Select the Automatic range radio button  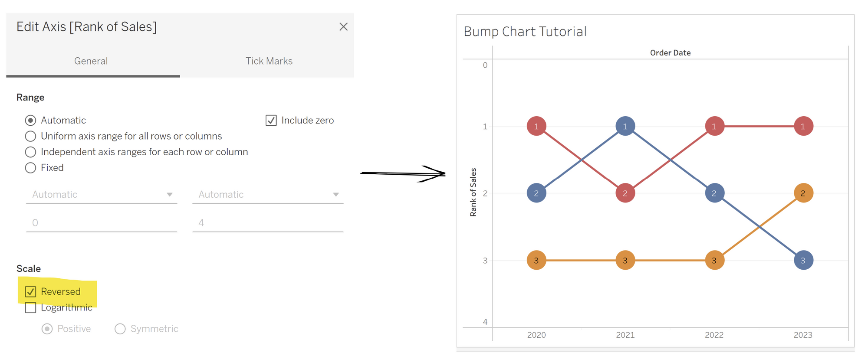coord(30,120)
